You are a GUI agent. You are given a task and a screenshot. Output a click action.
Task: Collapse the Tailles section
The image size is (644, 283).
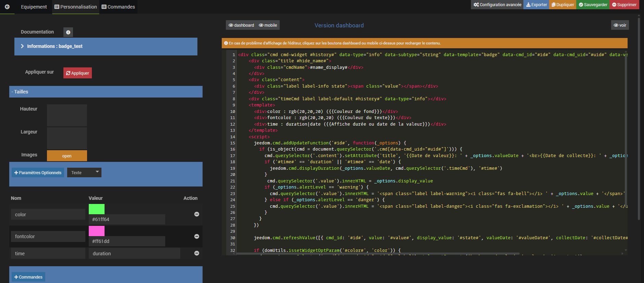point(106,92)
